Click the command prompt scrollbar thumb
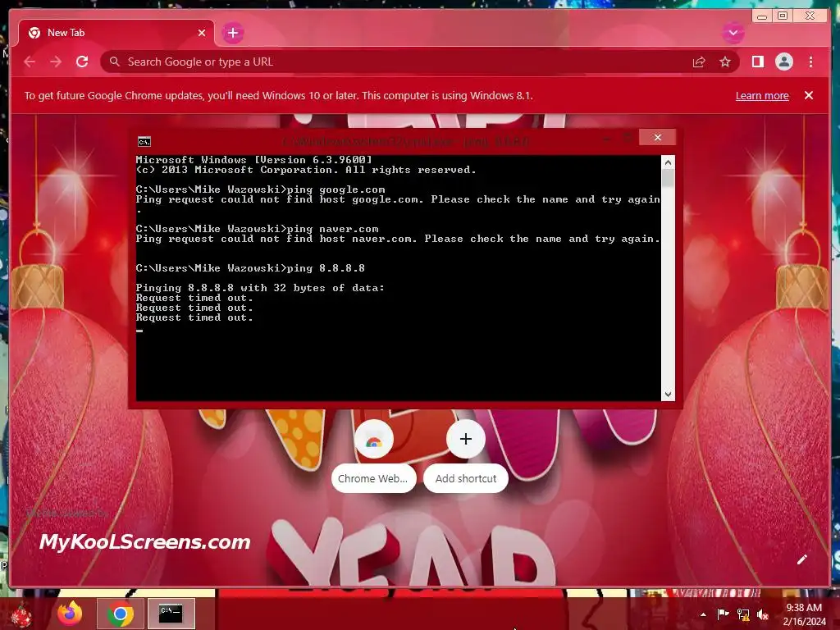 coord(668,178)
